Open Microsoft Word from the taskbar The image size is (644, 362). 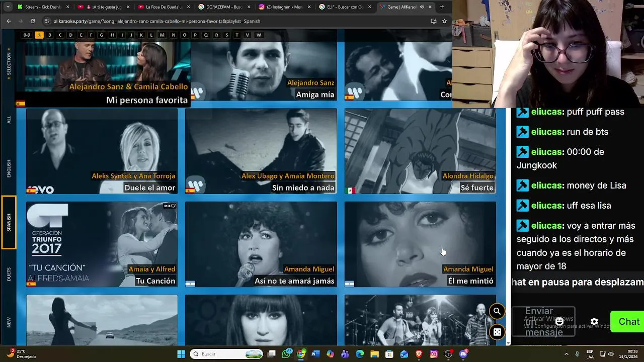[x=315, y=354]
